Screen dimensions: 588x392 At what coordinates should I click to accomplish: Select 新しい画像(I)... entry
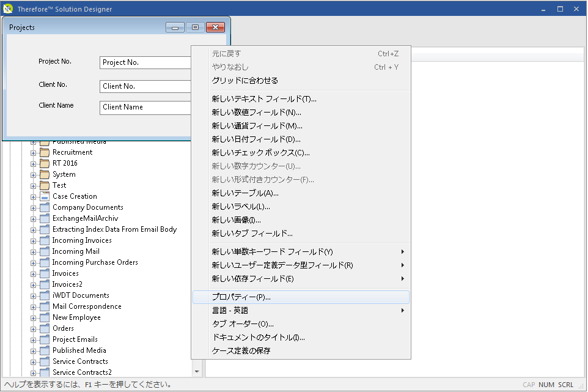point(301,220)
